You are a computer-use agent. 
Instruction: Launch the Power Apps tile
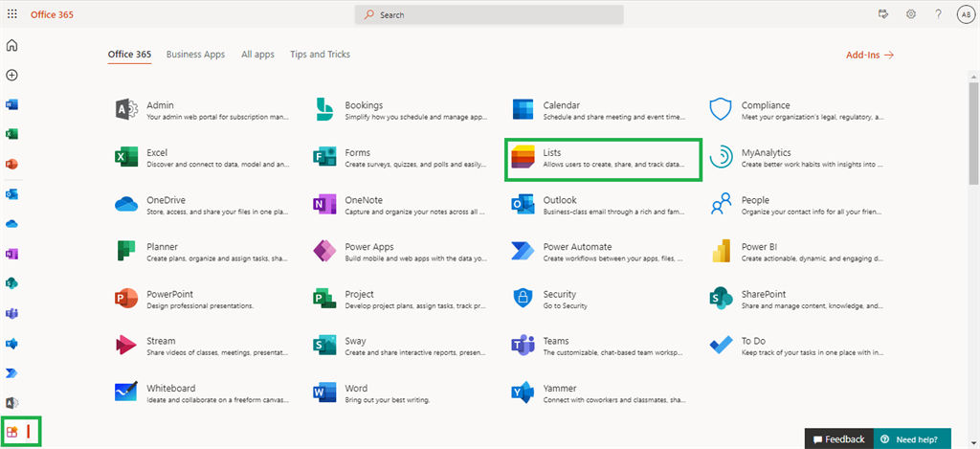[x=400, y=252]
